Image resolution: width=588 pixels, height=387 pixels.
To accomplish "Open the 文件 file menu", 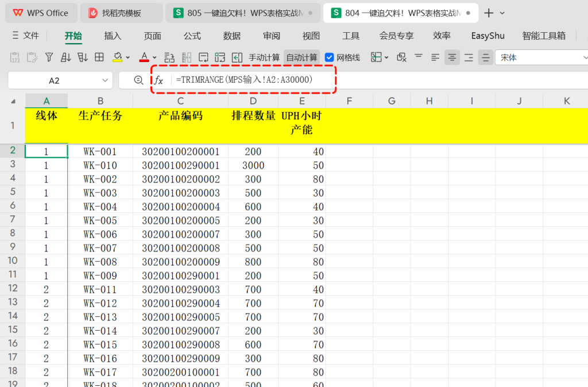I will [25, 35].
